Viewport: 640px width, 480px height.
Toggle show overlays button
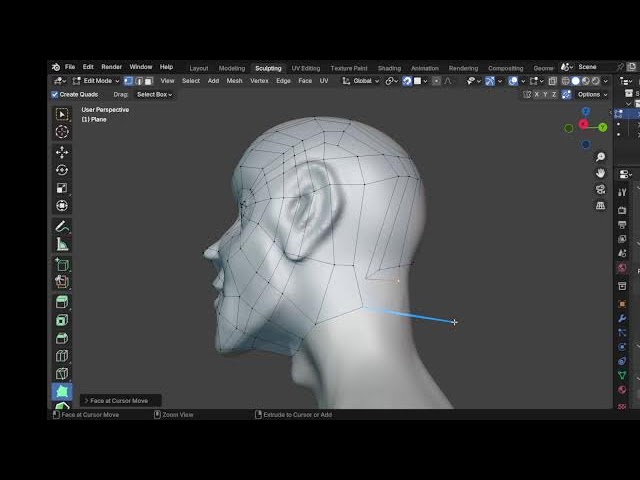click(513, 81)
